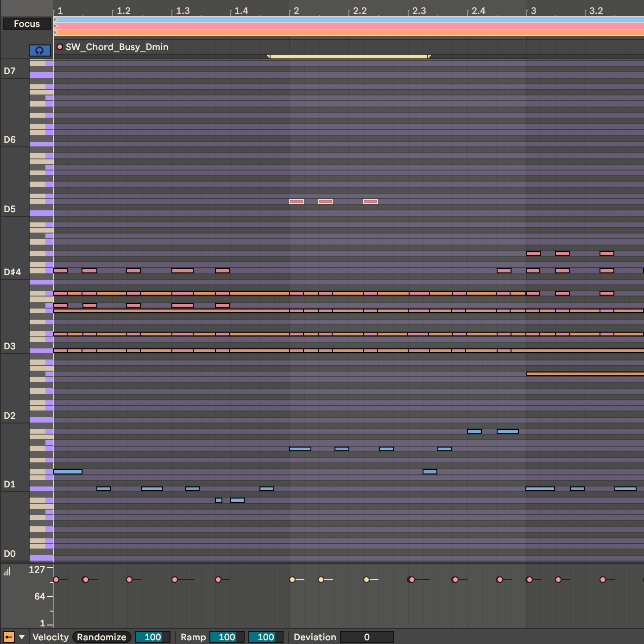Click the orange clip lane start marker
Image resolution: width=644 pixels, height=644 pixels.
(x=56, y=32)
